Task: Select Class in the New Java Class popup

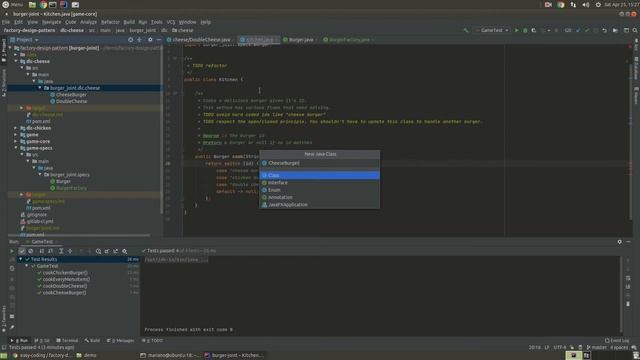Action: click(x=320, y=175)
